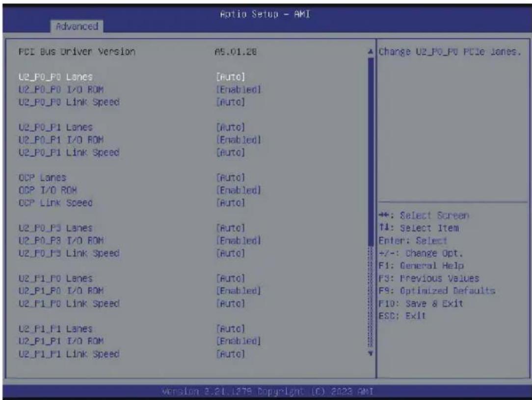Click the scrollbar down arrow
The image size is (532, 400).
(x=371, y=353)
